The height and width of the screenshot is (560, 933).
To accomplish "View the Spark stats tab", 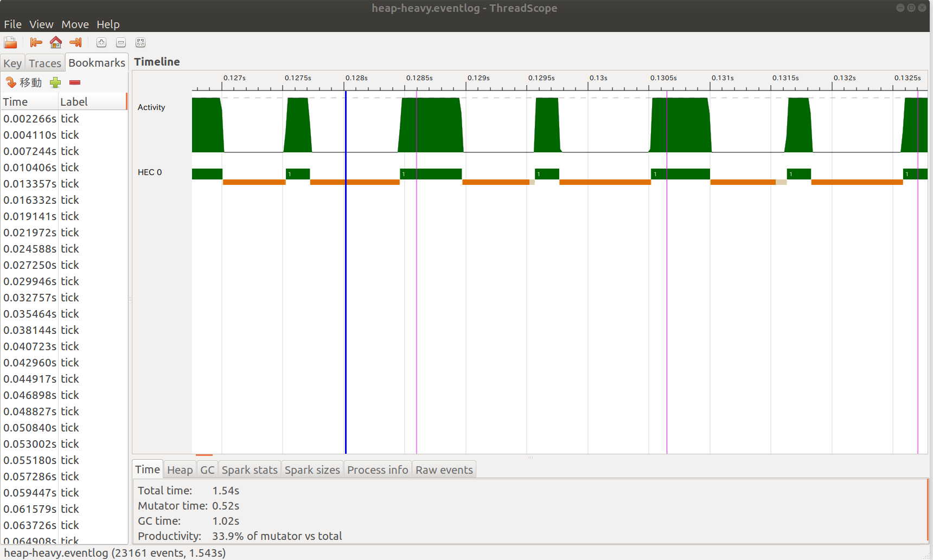I will 249,469.
